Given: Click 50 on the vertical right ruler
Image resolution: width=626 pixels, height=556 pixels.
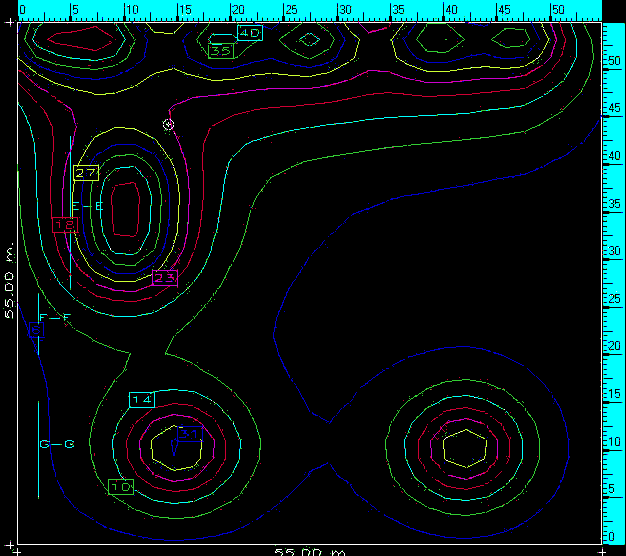Looking at the screenshot, I should pyautogui.click(x=614, y=61).
